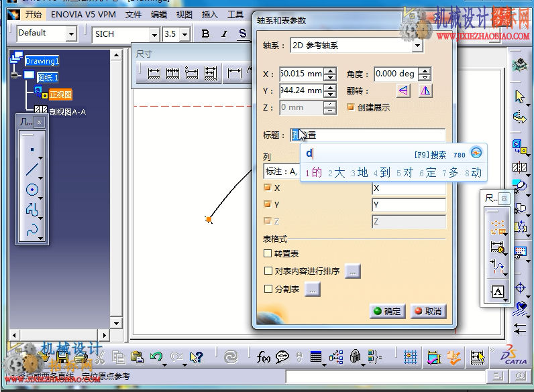Select the Profile tool in geometry toolbar

32,209
